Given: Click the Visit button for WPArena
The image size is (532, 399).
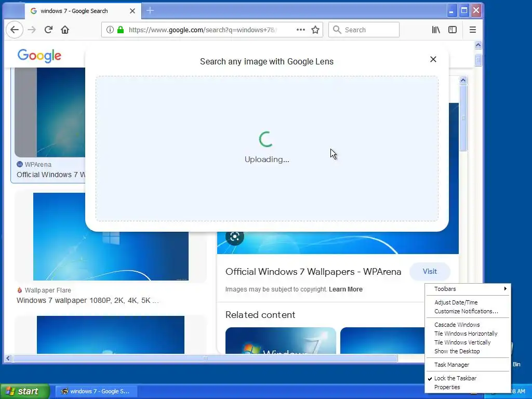Looking at the screenshot, I should tap(430, 271).
